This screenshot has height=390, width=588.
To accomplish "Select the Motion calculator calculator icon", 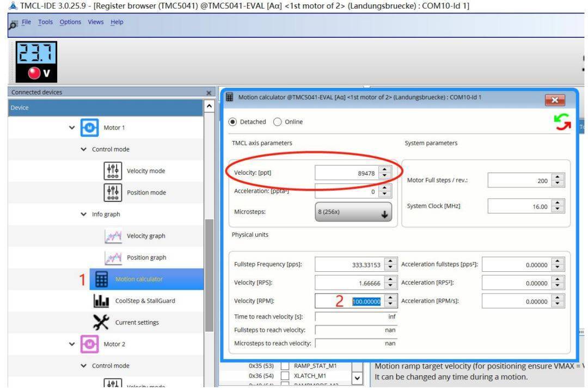I will click(x=102, y=279).
